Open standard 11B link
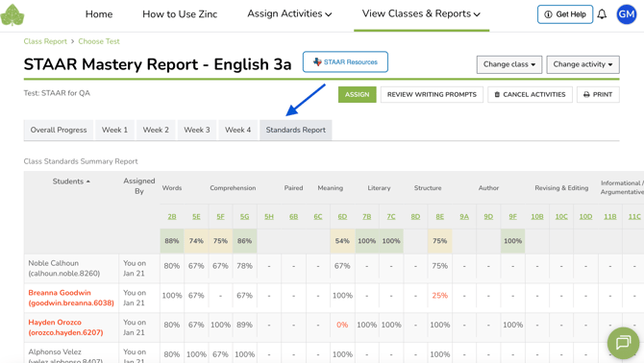 tap(610, 217)
